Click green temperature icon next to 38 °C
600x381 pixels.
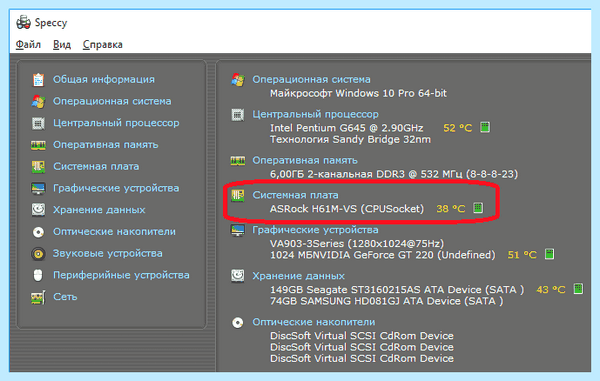[x=478, y=208]
